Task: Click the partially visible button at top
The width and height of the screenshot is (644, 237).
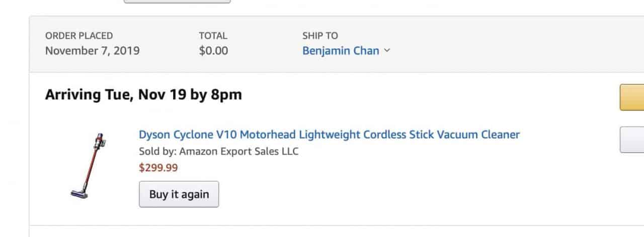Action: 177,2
